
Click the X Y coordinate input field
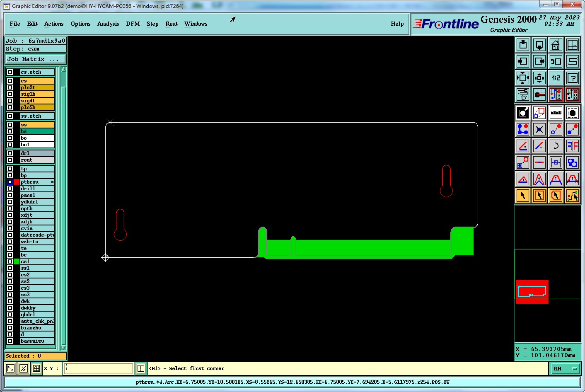click(x=99, y=368)
